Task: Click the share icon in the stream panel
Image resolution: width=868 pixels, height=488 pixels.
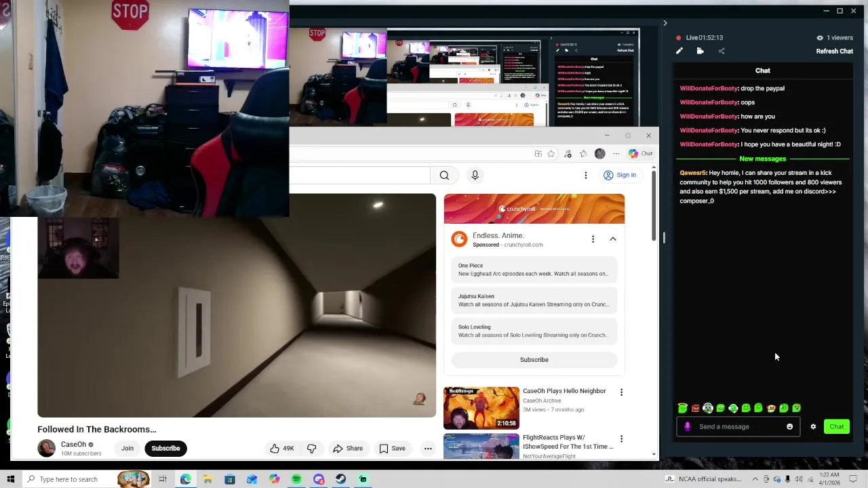Action: (722, 51)
